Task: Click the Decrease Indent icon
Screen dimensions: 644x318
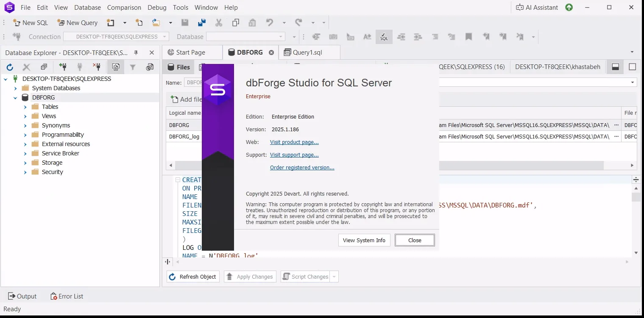Action: 401,37
